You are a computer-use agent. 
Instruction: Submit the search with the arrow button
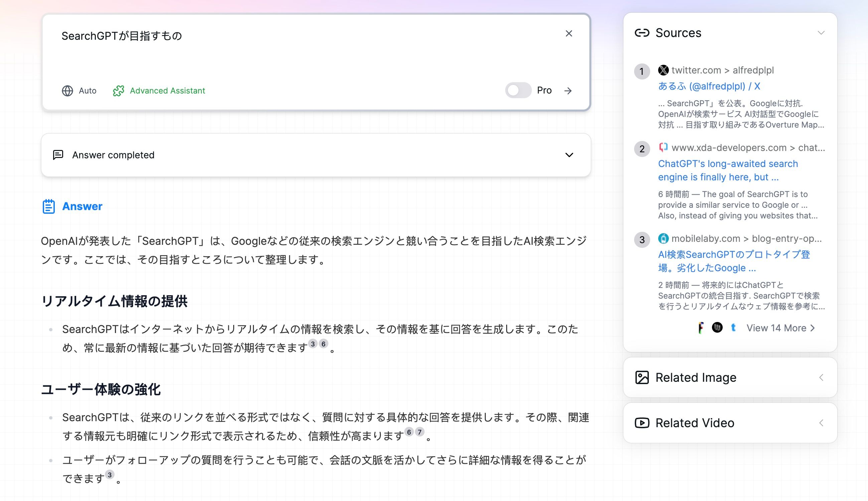tap(568, 91)
